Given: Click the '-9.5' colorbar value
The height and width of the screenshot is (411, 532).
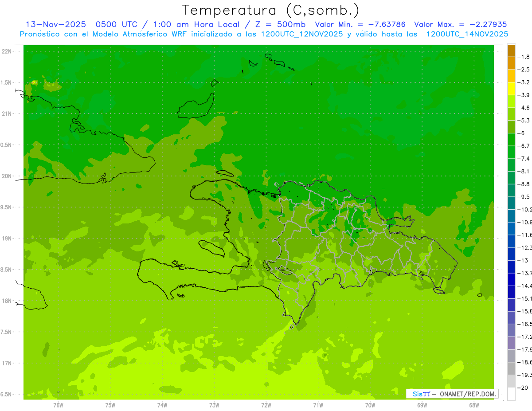Looking at the screenshot, I should click(524, 197).
